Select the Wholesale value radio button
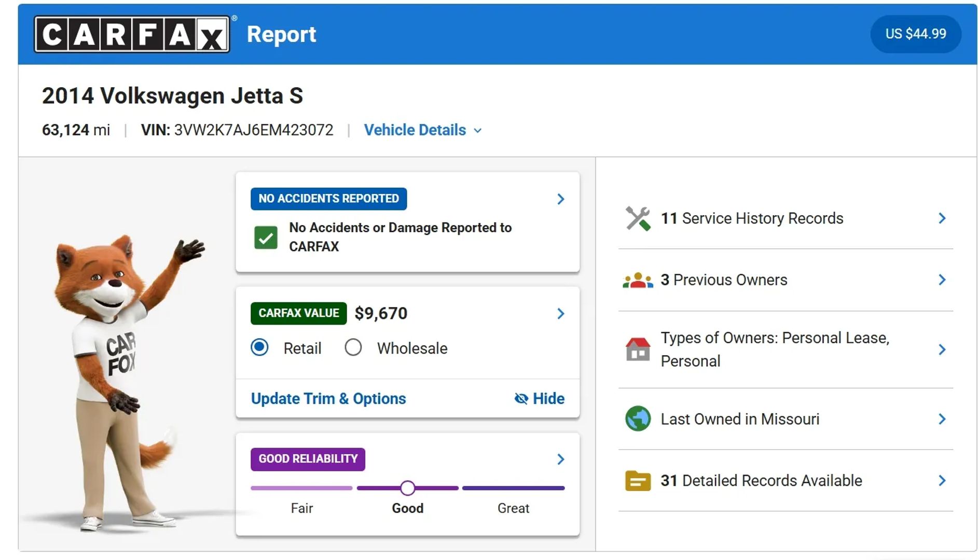 click(x=353, y=347)
